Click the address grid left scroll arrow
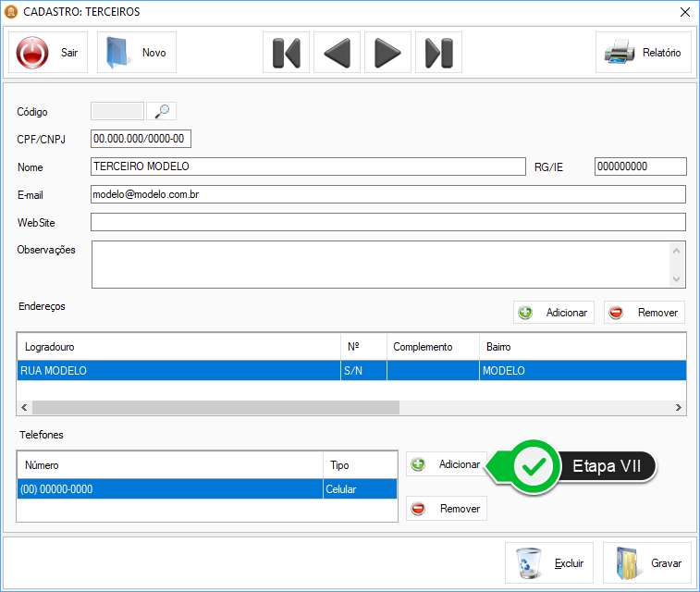The image size is (700, 592). 25,407
